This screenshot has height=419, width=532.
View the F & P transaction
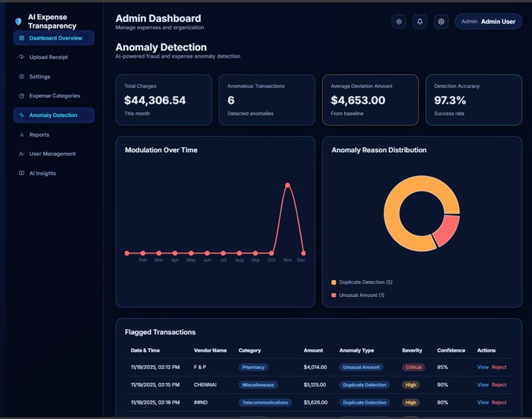click(483, 367)
